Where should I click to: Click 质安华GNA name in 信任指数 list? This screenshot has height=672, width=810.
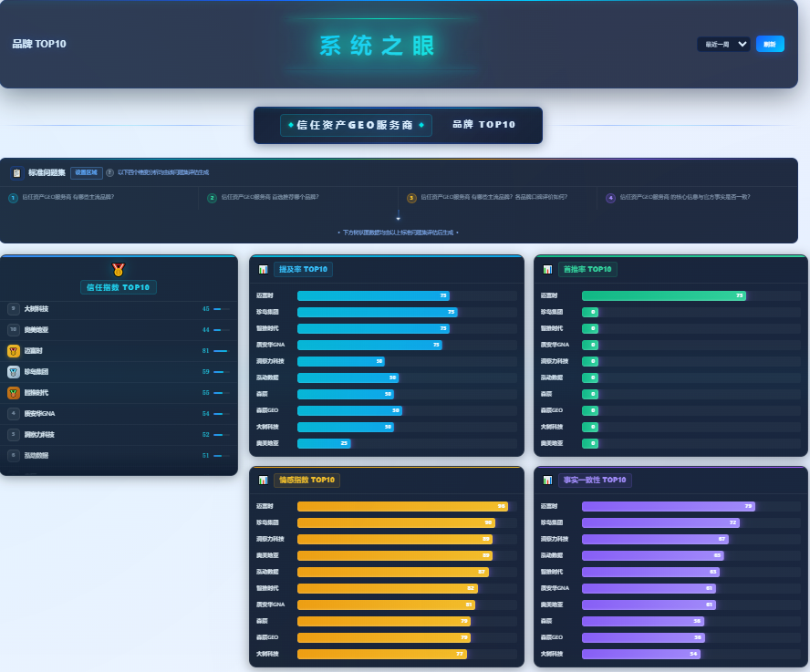tap(39, 414)
